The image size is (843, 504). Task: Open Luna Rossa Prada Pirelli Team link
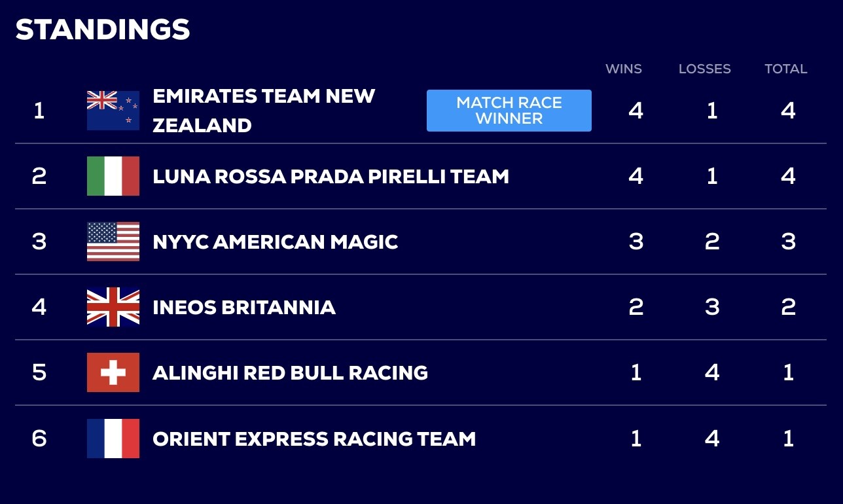(331, 176)
